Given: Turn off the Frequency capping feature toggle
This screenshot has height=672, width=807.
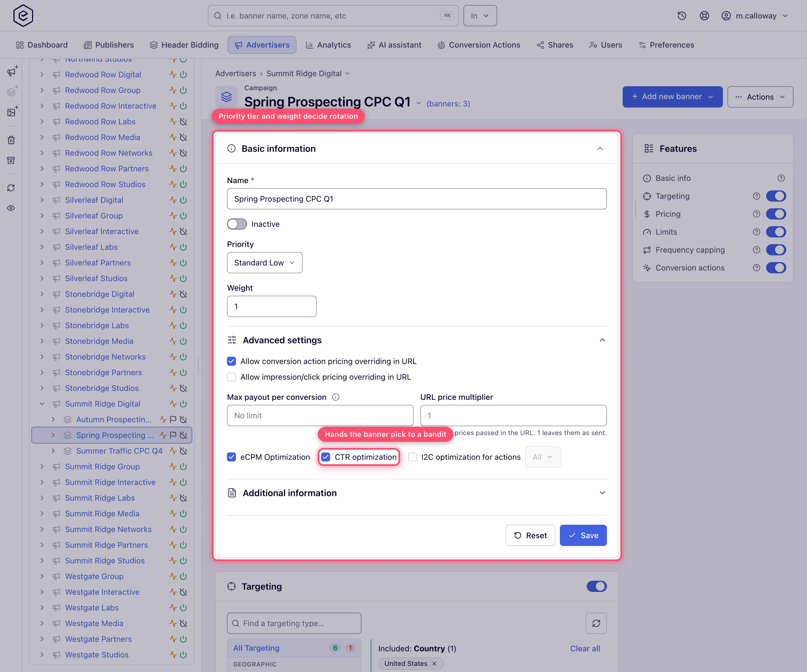Looking at the screenshot, I should (x=776, y=250).
